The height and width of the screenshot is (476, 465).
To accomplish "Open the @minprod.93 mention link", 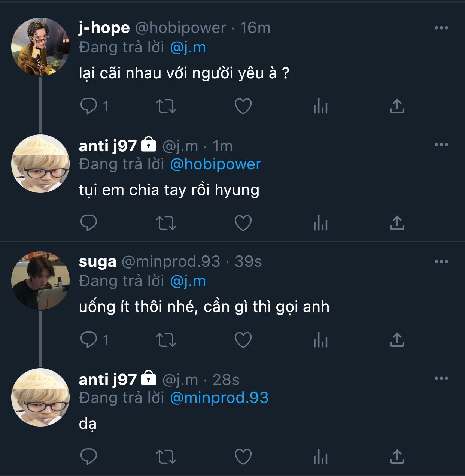I will point(219,398).
